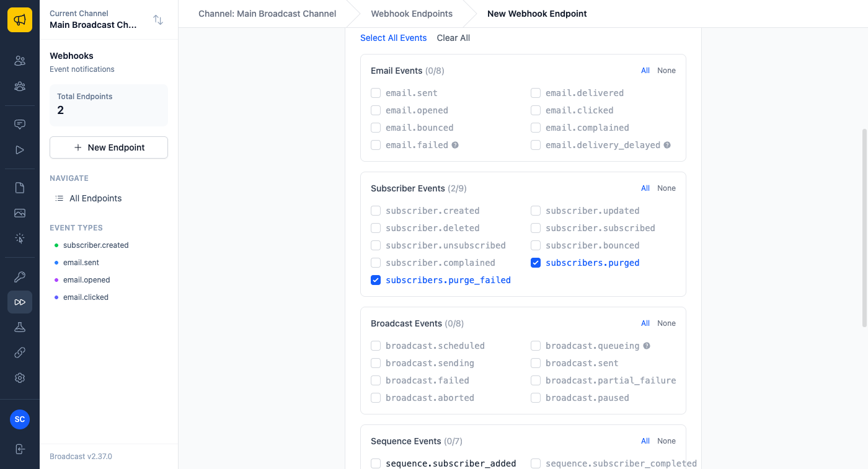868x469 pixels.
Task: Go to Webhook Endpoints breadcrumb
Action: (412, 14)
